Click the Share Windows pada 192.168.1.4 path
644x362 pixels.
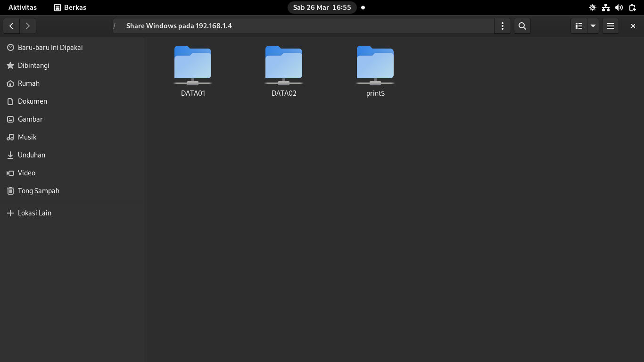pos(179,26)
